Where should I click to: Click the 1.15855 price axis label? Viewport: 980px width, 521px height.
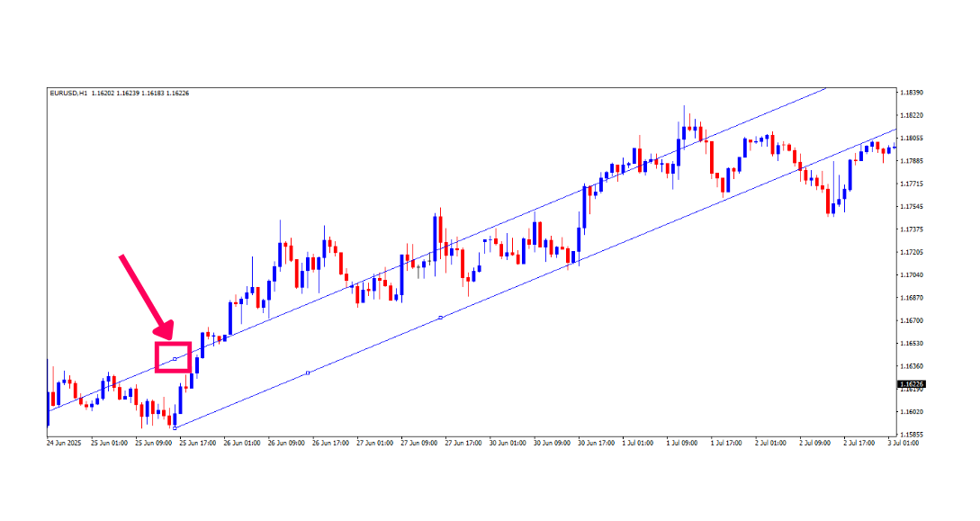tap(911, 435)
